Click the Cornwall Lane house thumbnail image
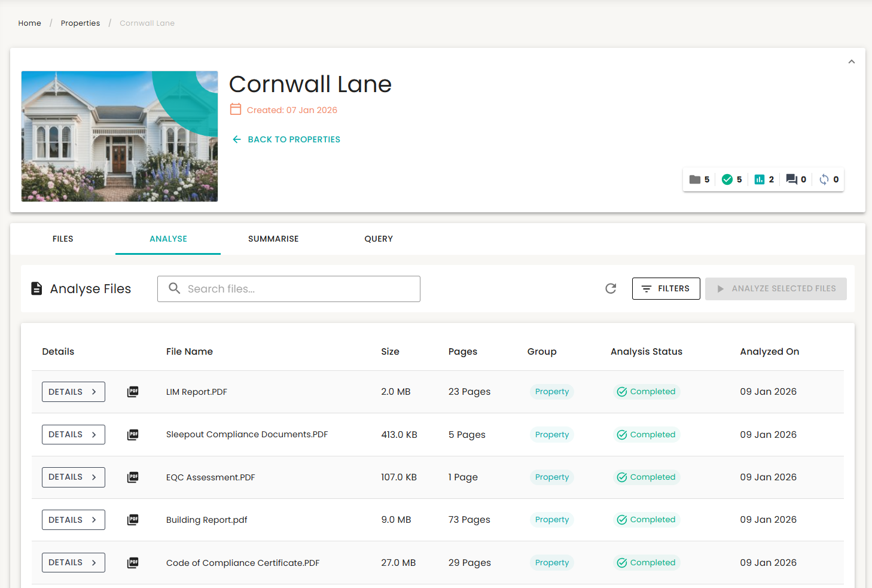 tap(120, 136)
